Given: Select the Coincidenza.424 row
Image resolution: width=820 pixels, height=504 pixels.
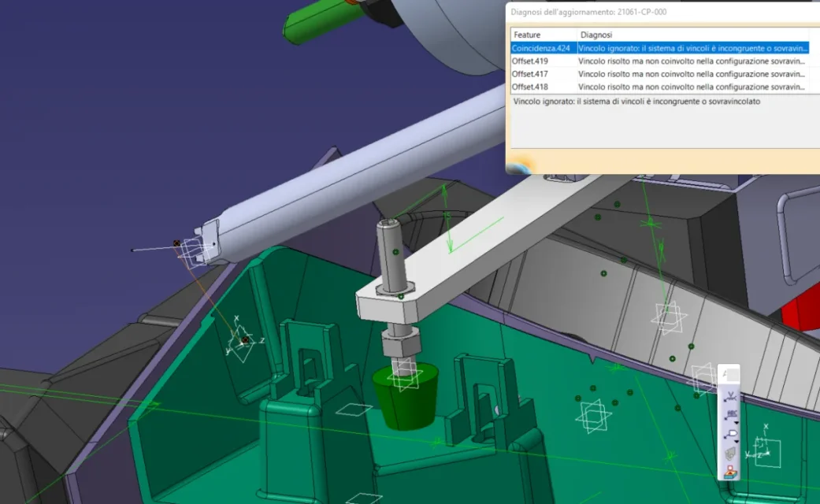Looking at the screenshot, I should pyautogui.click(x=541, y=48).
